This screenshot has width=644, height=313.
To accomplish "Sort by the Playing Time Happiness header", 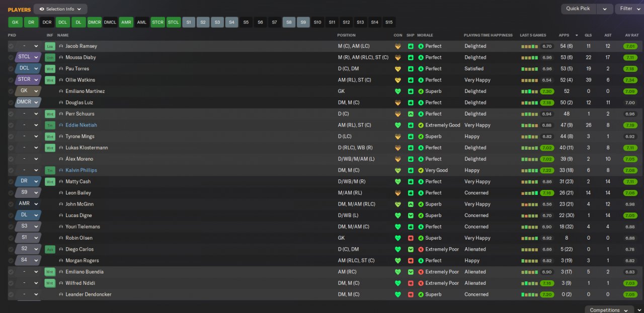I will click(x=488, y=35).
